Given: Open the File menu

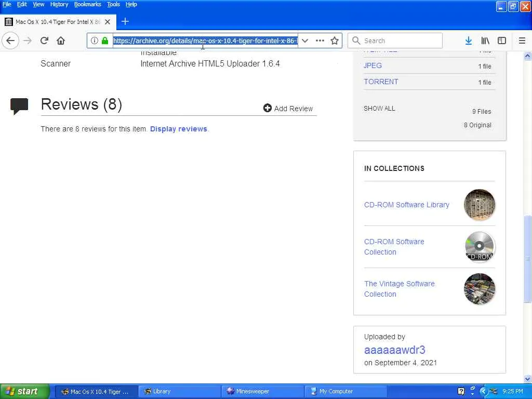Looking at the screenshot, I should point(7,4).
